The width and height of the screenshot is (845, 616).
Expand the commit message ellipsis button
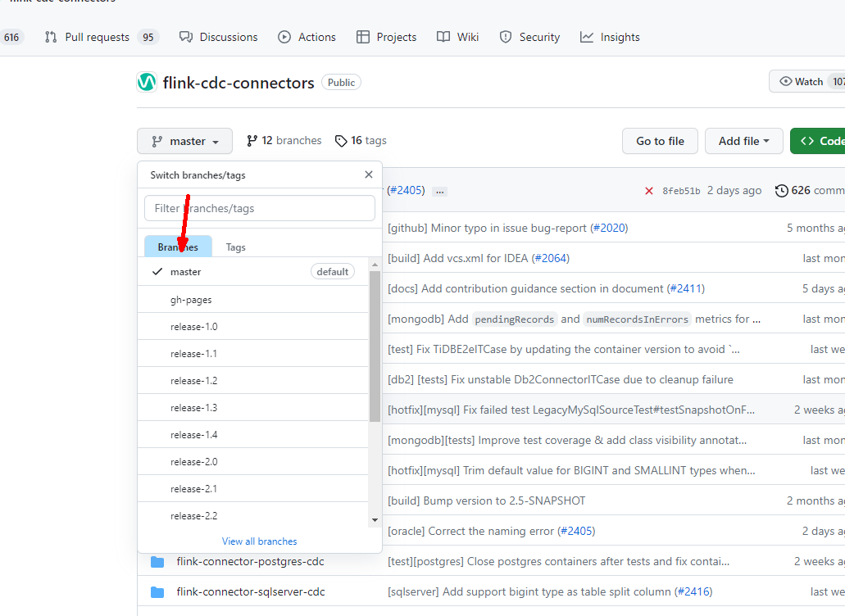[440, 191]
